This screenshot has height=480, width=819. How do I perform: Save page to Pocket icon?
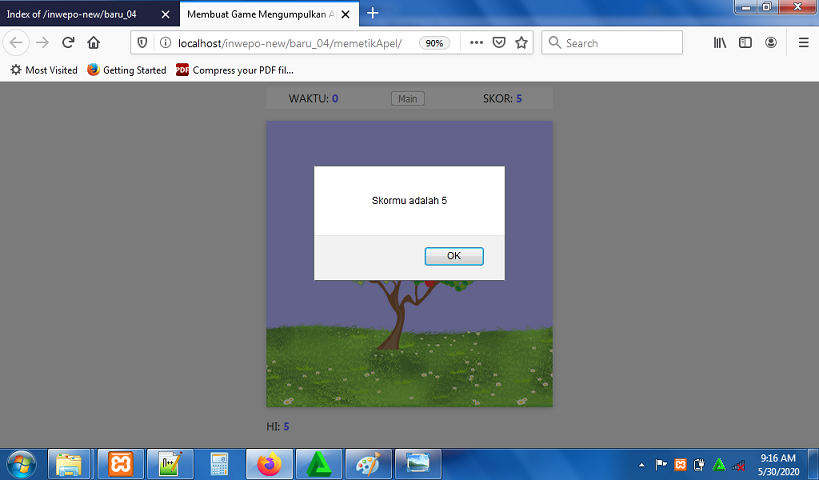(x=499, y=43)
